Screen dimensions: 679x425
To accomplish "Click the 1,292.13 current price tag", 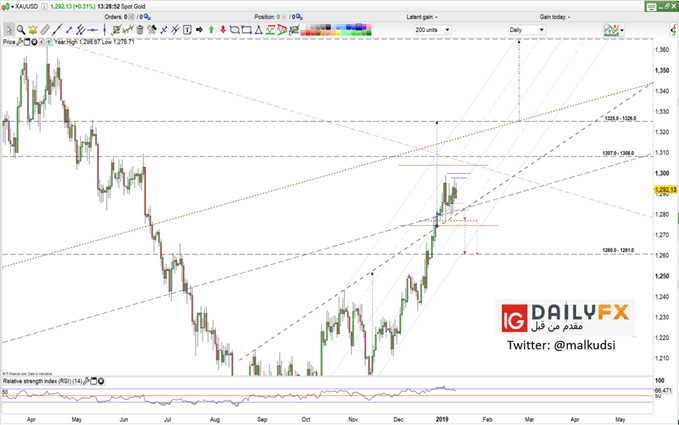I will coord(666,190).
